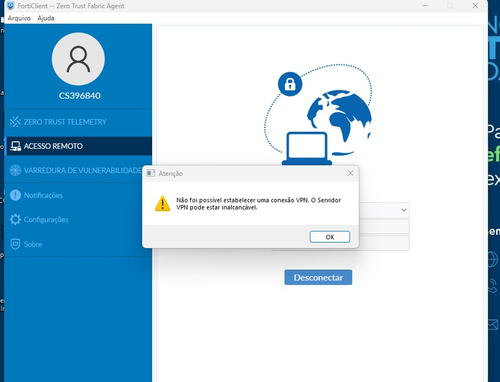Screen dimensions: 500x382
Task: Click the vulnerability scan snowflake icon
Action: 15,170
